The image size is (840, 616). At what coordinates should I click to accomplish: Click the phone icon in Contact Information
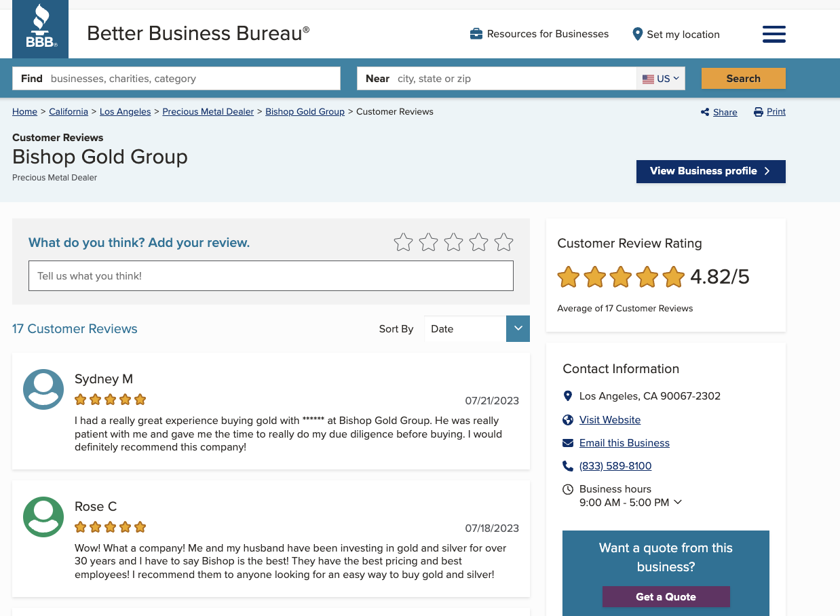(x=568, y=466)
